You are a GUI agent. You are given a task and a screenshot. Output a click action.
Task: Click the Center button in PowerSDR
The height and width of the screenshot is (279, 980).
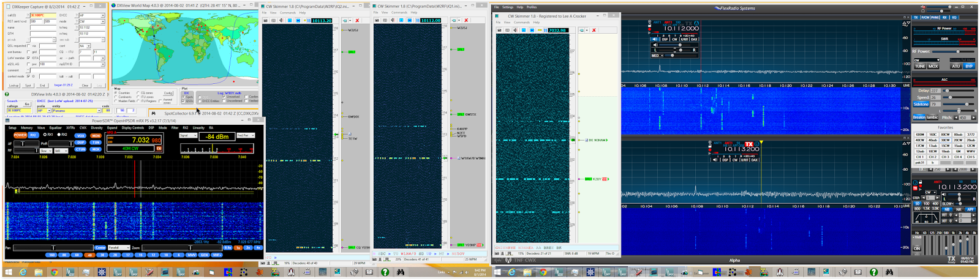[x=100, y=248]
